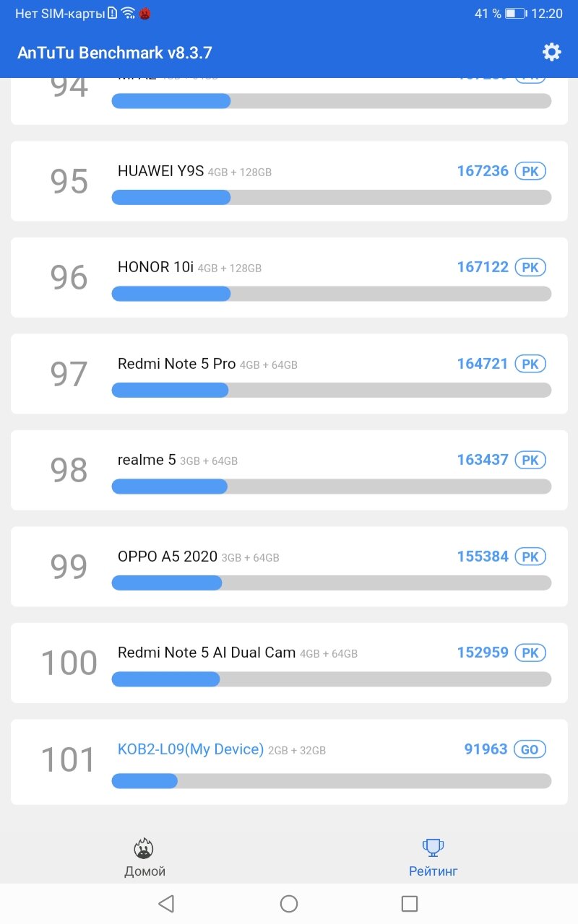Tap the AnTuTu flame icon above Домой
The height and width of the screenshot is (924, 578).
(x=144, y=847)
